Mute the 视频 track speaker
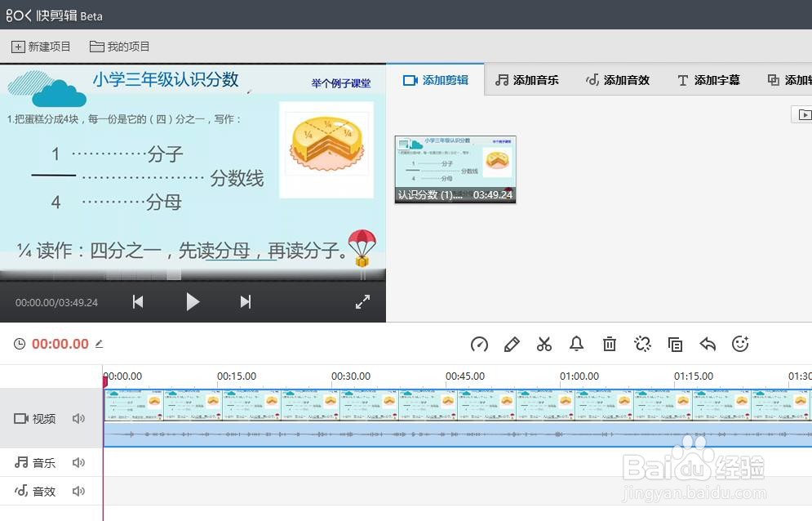 78,418
